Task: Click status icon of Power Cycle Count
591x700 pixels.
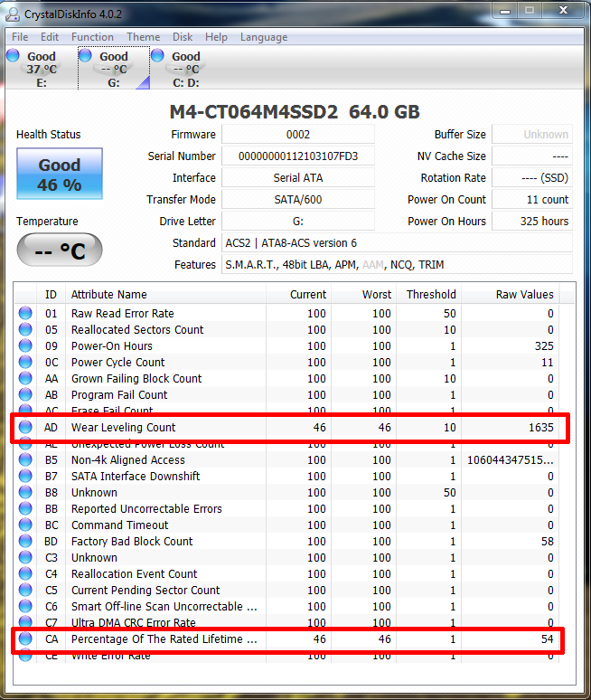Action: 25,362
